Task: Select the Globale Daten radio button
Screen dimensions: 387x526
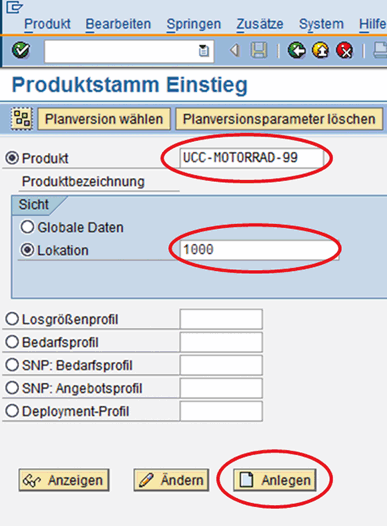Action: pyautogui.click(x=27, y=227)
